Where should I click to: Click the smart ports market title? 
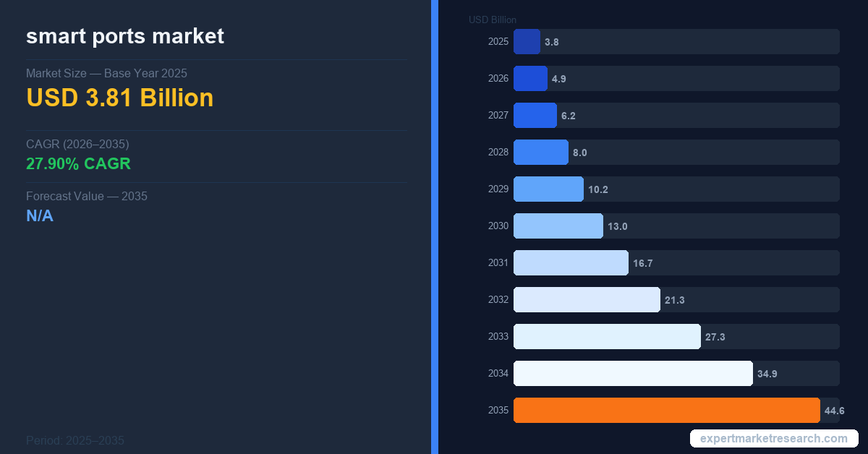click(x=125, y=36)
